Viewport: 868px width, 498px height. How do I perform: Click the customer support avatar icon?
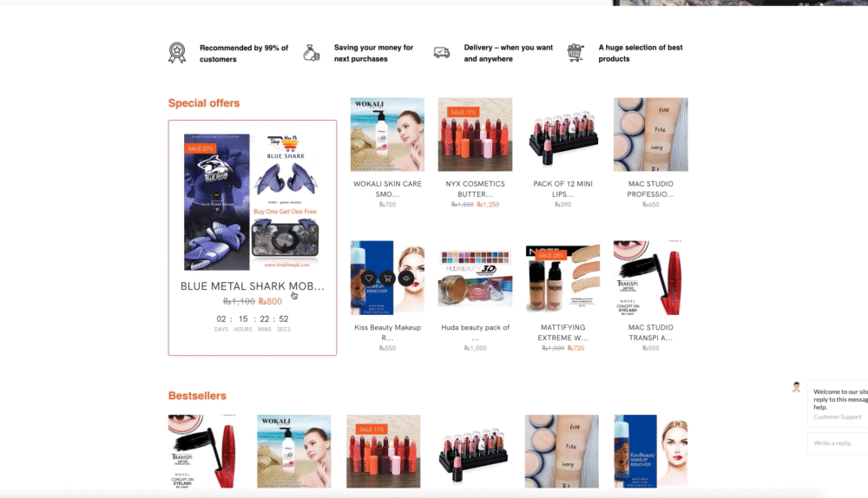[797, 387]
